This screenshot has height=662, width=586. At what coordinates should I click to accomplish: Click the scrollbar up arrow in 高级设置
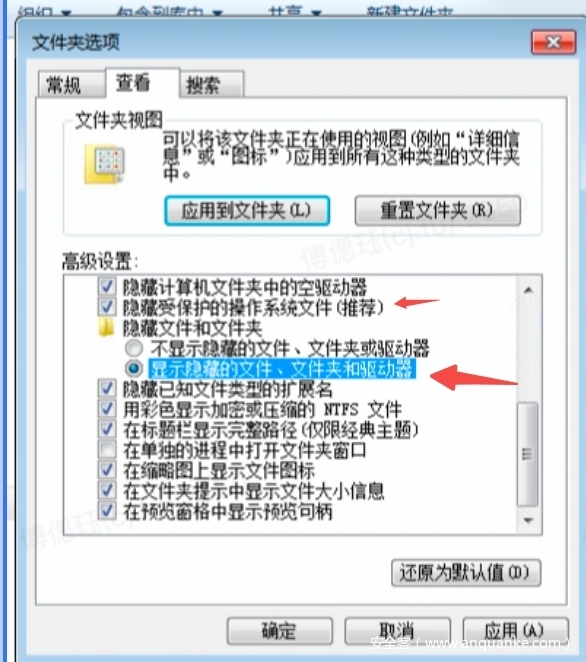click(x=528, y=290)
